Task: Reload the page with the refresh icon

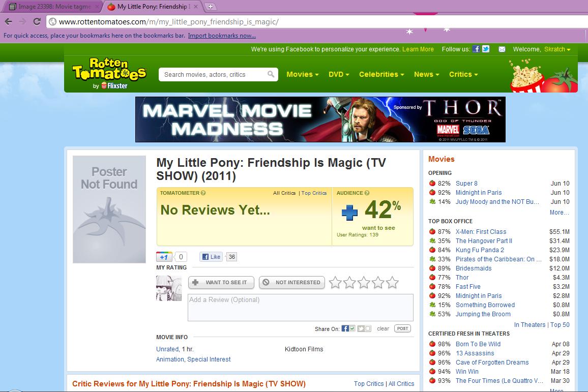Action: coord(37,22)
